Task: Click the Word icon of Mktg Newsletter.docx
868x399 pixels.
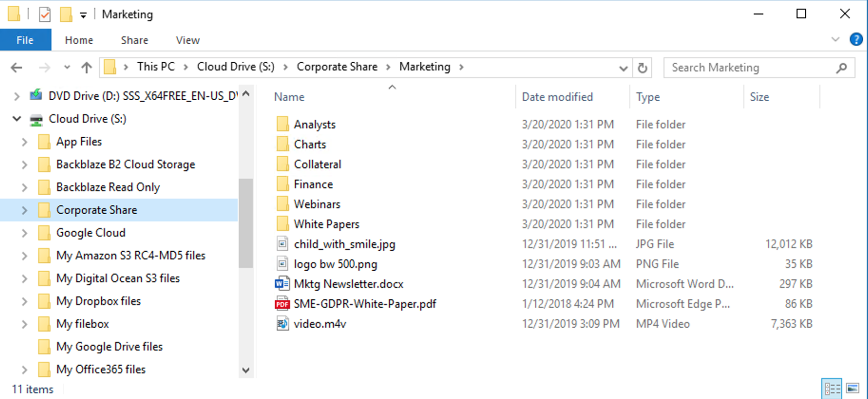Action: pyautogui.click(x=282, y=284)
